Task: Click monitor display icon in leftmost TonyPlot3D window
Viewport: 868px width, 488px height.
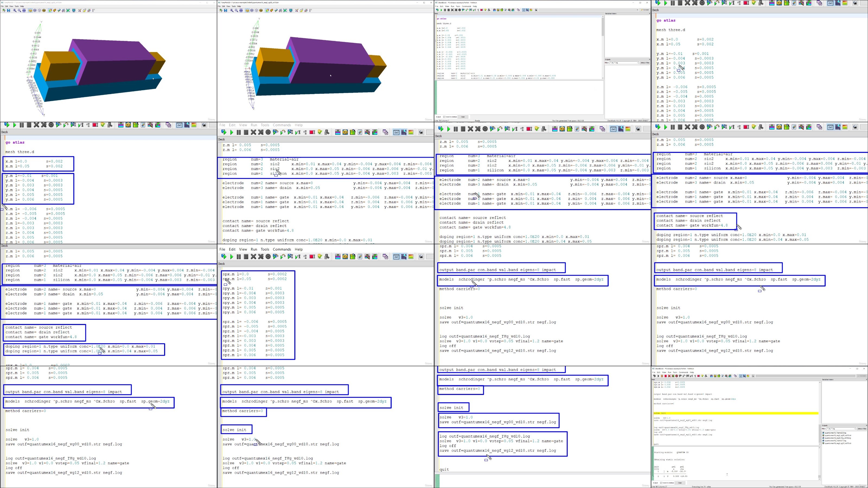Action: point(74,11)
